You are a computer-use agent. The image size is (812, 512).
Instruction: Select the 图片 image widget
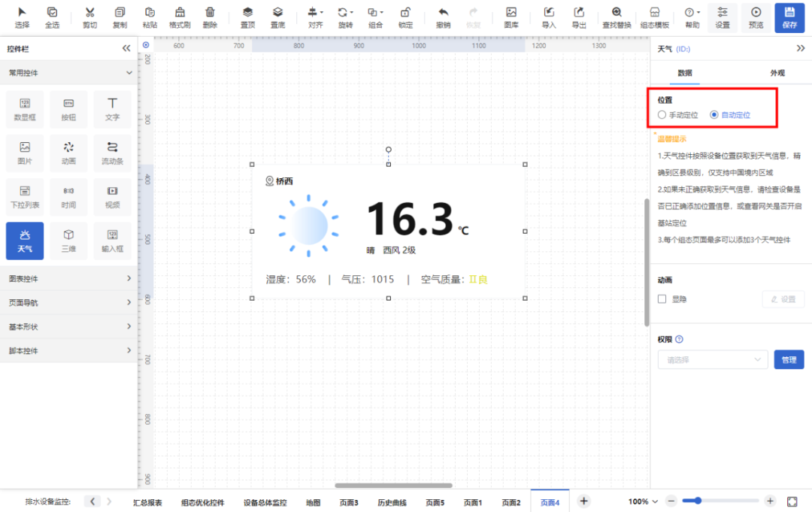pyautogui.click(x=25, y=153)
